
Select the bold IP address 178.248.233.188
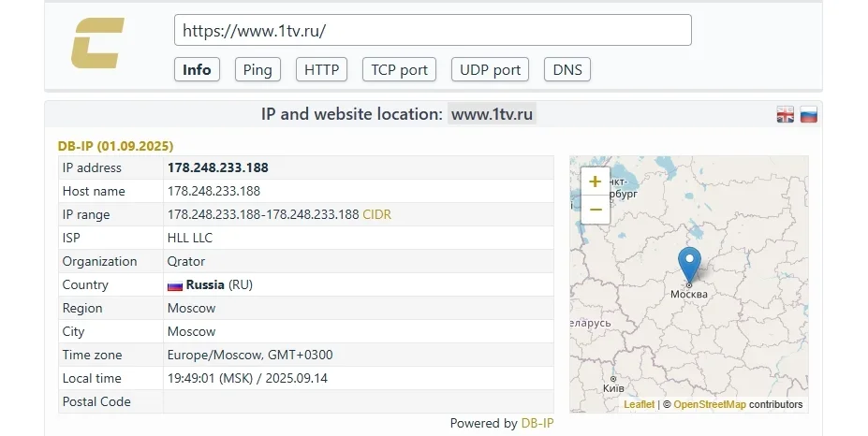218,167
